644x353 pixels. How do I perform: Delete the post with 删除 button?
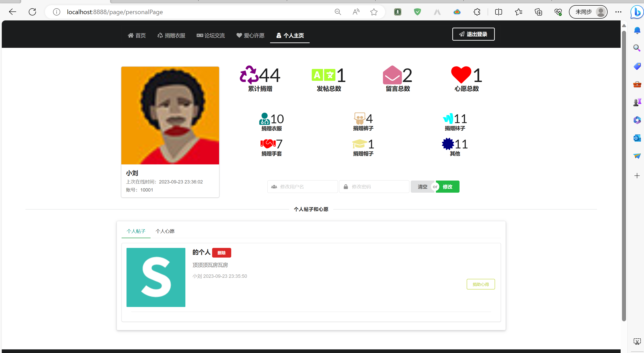point(221,253)
